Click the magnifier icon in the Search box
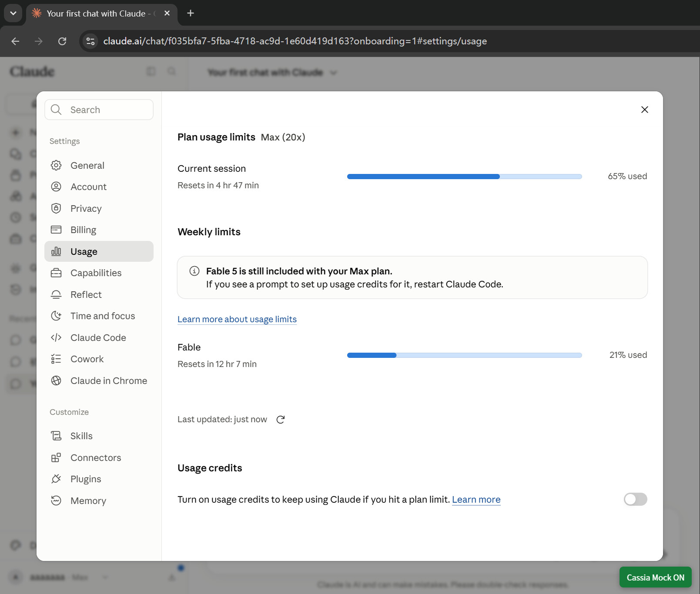This screenshot has width=700, height=594. tap(56, 110)
